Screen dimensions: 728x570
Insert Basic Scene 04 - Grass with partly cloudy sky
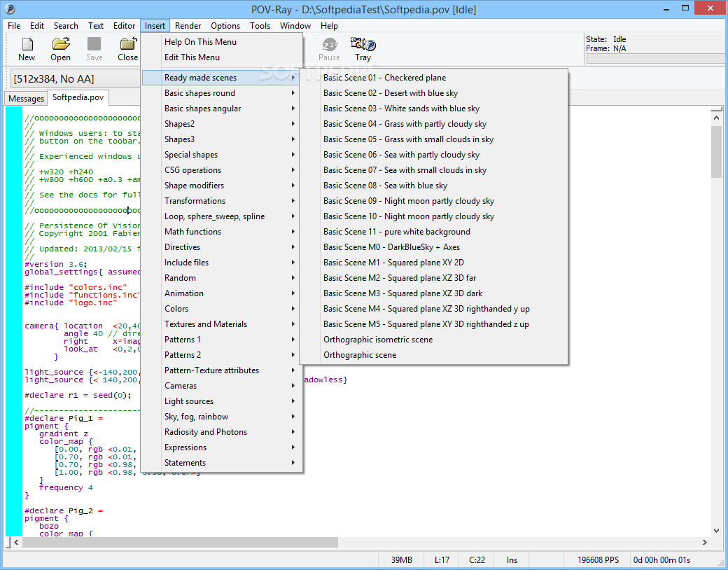433,123
